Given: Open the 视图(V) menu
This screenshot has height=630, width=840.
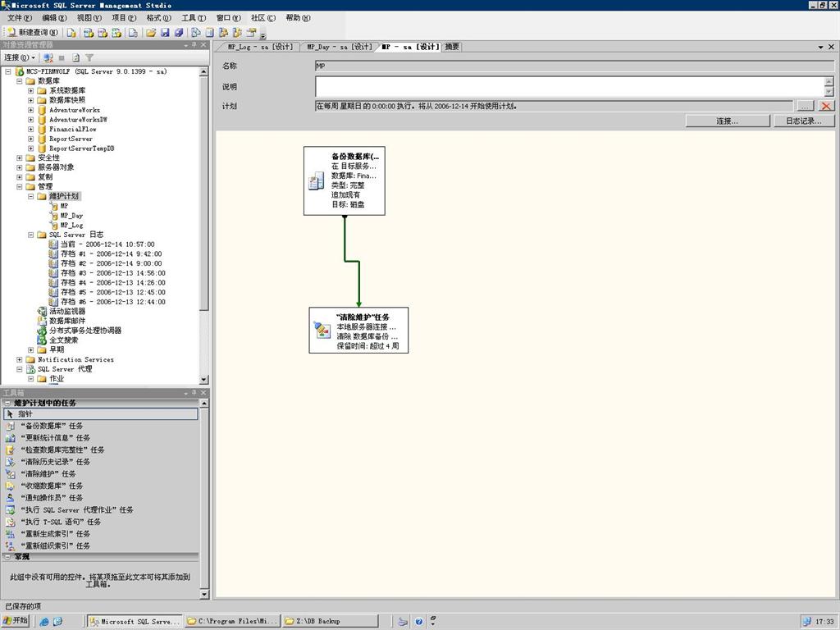Looking at the screenshot, I should (89, 18).
